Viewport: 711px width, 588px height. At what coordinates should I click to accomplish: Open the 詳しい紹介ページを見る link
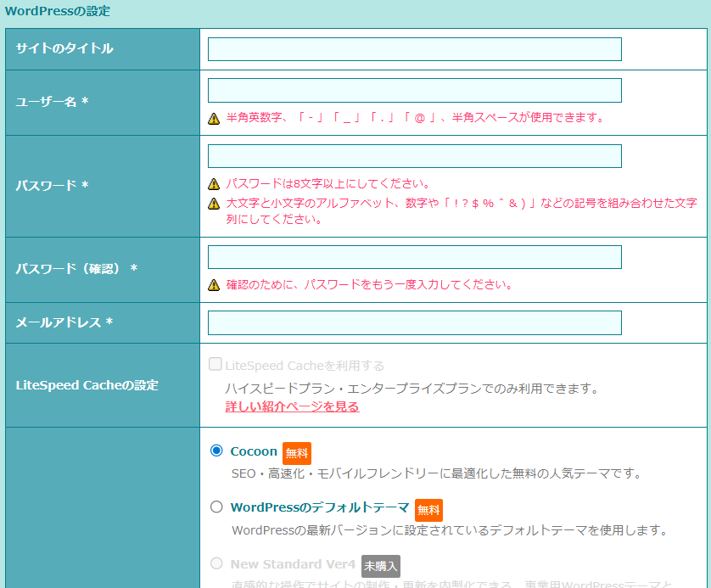(x=292, y=407)
